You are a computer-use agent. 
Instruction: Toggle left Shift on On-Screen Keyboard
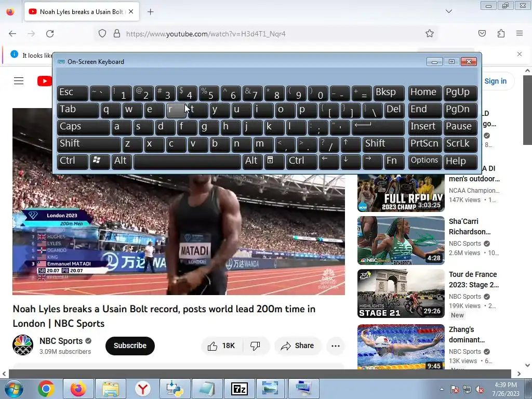click(89, 144)
